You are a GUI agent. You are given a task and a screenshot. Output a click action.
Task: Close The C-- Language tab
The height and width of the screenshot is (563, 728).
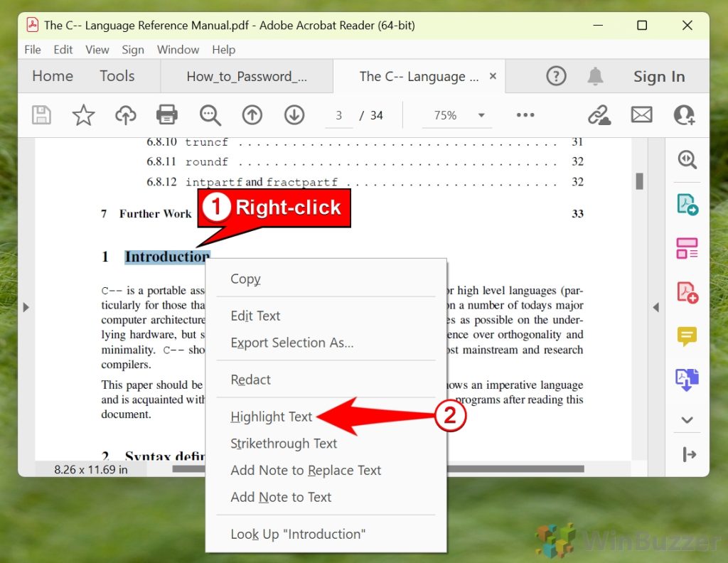click(x=493, y=75)
